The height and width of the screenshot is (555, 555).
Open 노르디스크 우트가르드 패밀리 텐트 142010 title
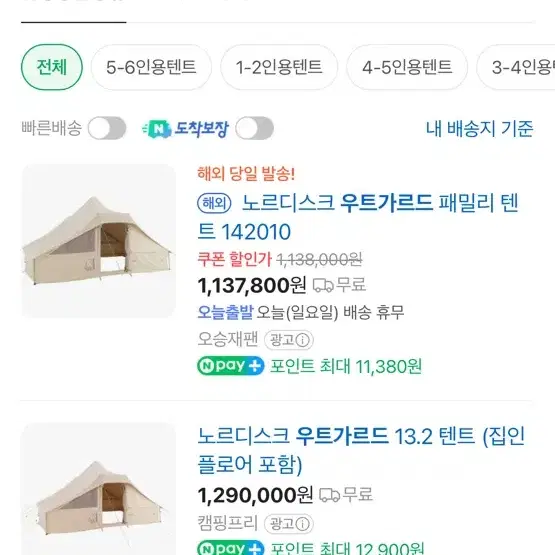pyautogui.click(x=357, y=217)
